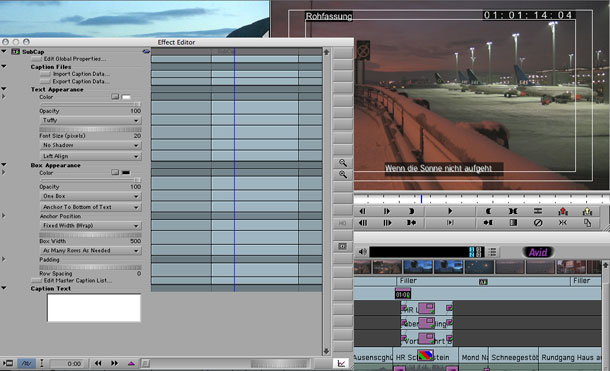This screenshot has height=371, width=610.
Task: Open the Left Align dropdown
Action: 90,156
